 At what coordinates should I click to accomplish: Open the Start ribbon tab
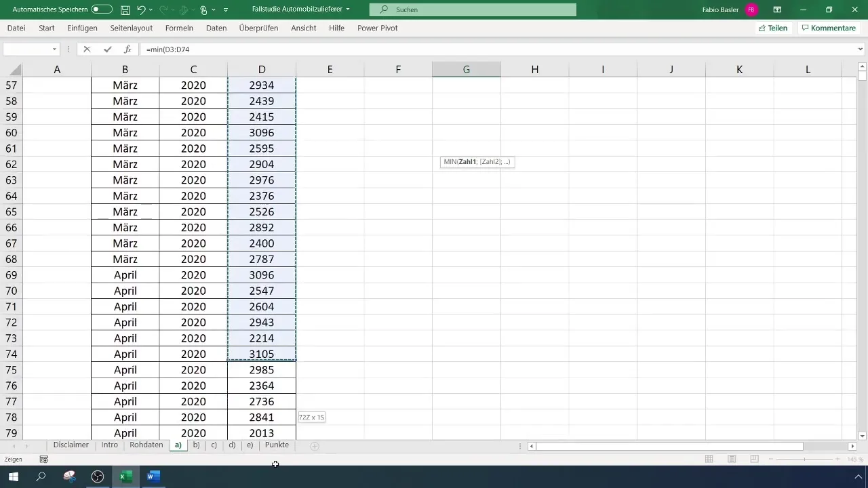click(47, 28)
